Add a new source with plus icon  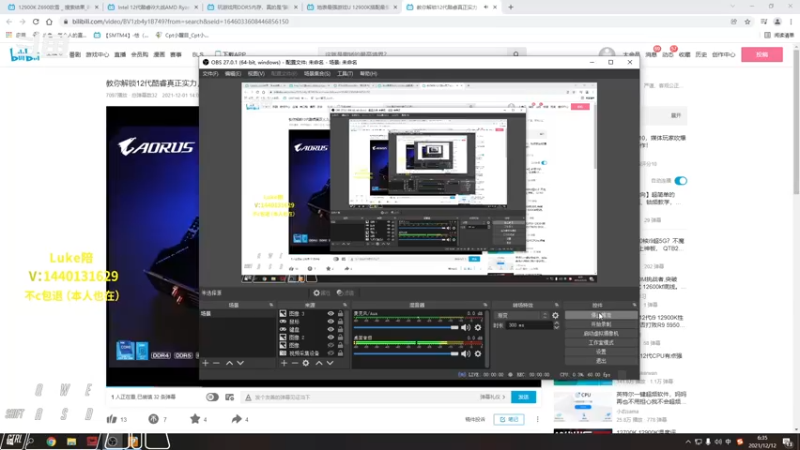tap(284, 363)
